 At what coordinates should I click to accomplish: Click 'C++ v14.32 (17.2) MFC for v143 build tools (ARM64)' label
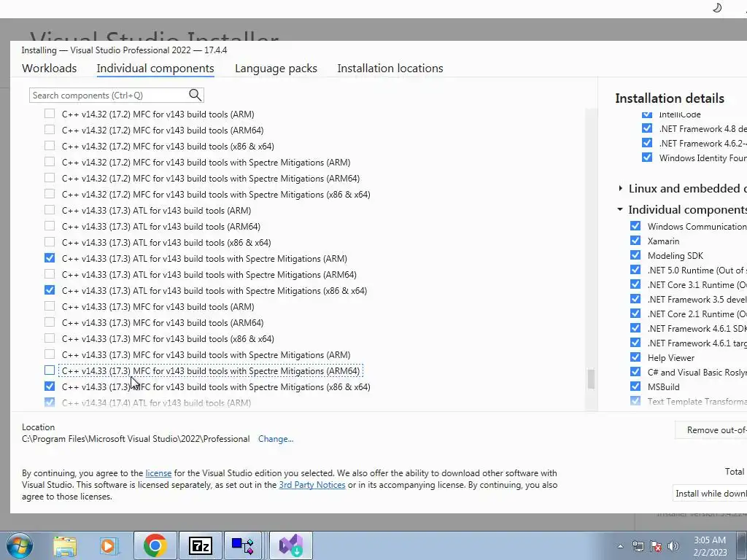click(163, 130)
